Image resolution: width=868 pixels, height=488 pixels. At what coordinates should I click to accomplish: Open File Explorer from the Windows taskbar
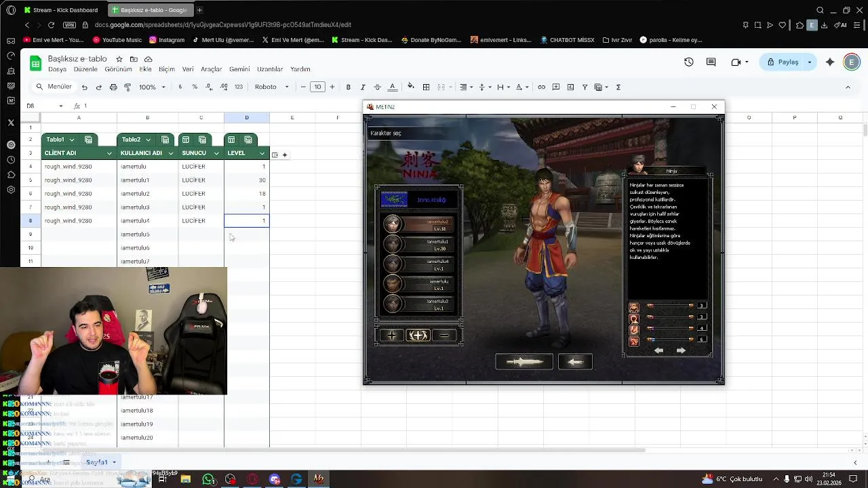185,479
